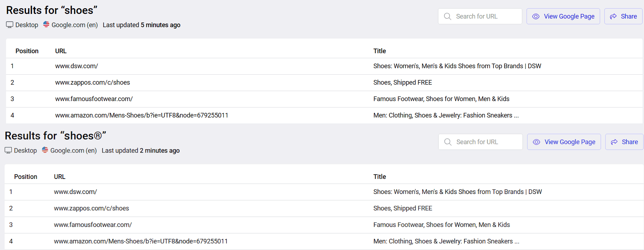
Task: Click the amazon.com Mens-Shoes URL in the "shoes" table
Action: [142, 115]
